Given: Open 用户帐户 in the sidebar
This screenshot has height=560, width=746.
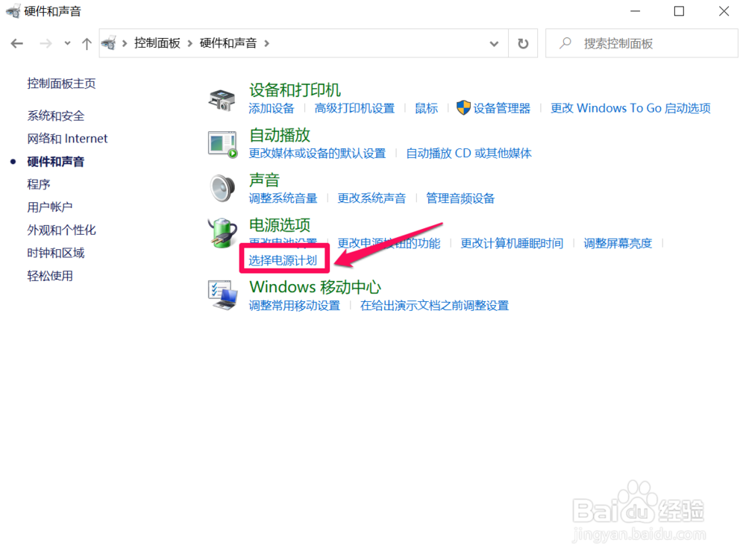Looking at the screenshot, I should click(x=50, y=207).
